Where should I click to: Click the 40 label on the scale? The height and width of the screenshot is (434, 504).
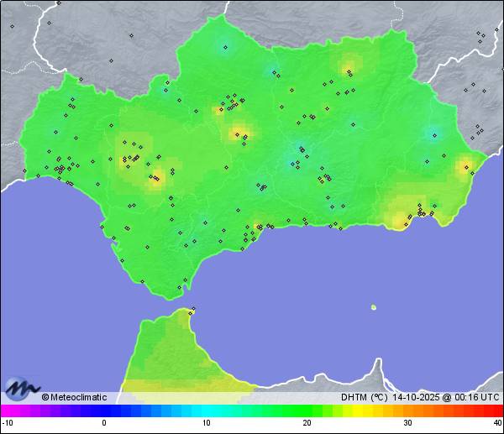pos(497,423)
